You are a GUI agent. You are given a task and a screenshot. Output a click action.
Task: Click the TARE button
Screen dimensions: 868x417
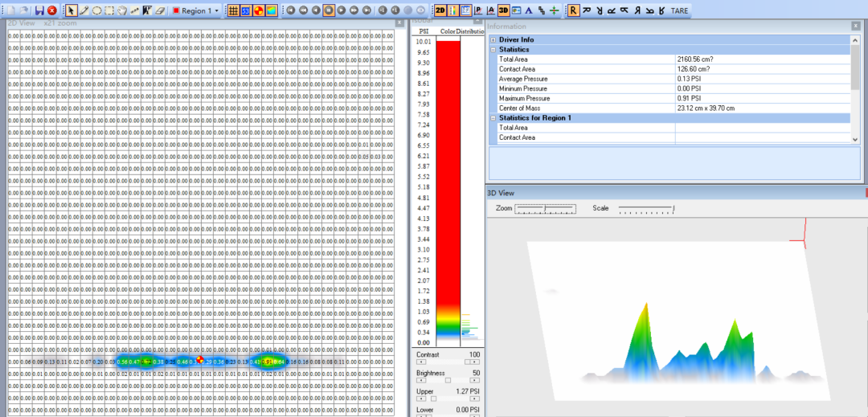pyautogui.click(x=679, y=10)
